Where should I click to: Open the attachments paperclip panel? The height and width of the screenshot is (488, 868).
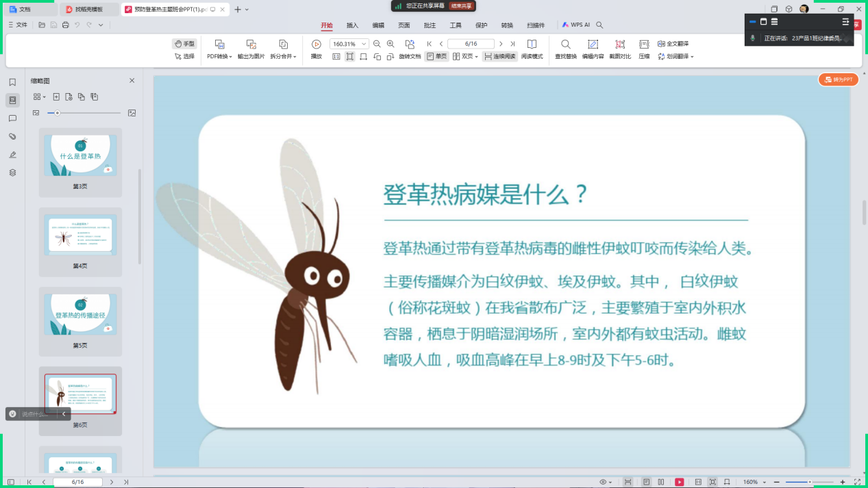coord(12,136)
